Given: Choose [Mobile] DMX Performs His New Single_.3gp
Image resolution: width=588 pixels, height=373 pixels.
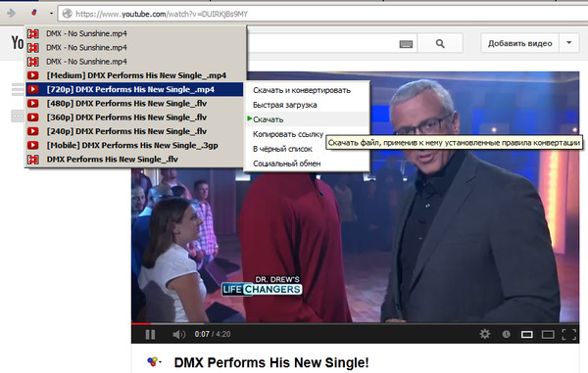Looking at the screenshot, I should (x=135, y=145).
